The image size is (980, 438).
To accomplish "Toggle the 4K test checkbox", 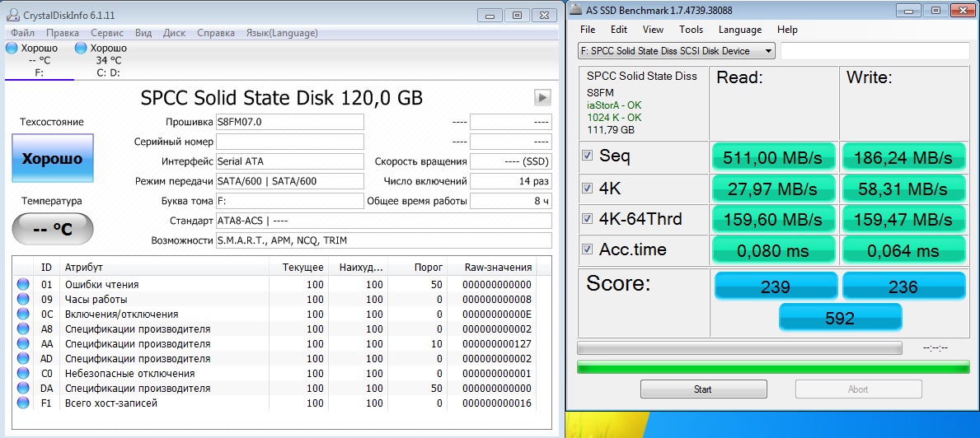I will coord(587,187).
